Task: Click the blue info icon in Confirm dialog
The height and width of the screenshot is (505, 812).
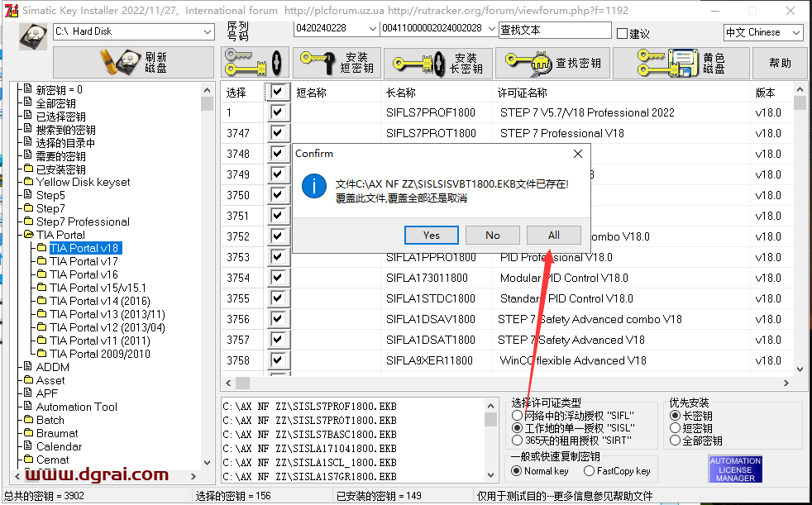Action: coord(314,186)
